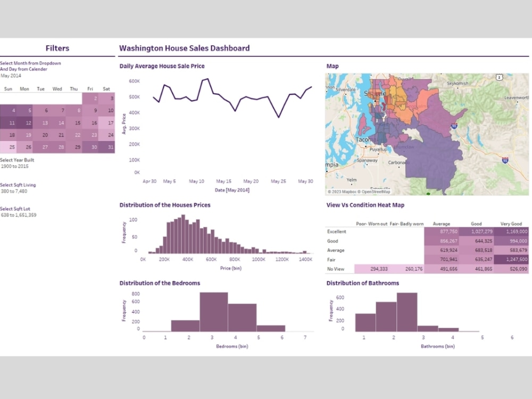Select the No View row label
This screenshot has width=532, height=399.
tap(336, 269)
